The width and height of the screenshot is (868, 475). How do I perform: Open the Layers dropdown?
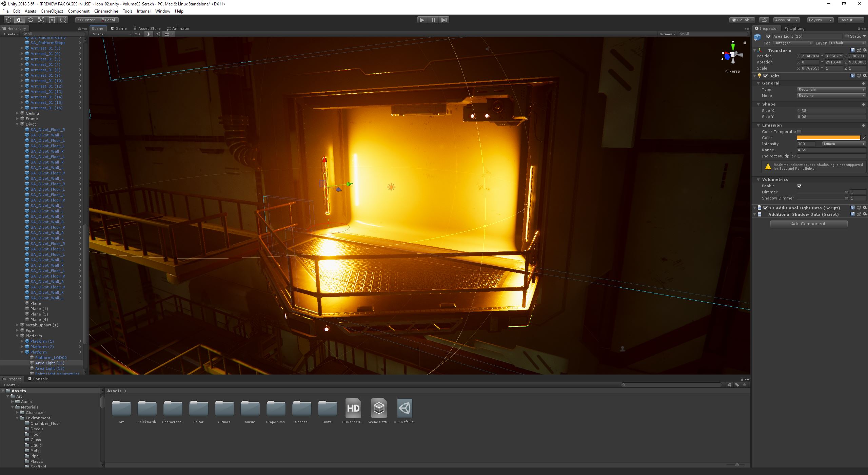[x=820, y=20]
